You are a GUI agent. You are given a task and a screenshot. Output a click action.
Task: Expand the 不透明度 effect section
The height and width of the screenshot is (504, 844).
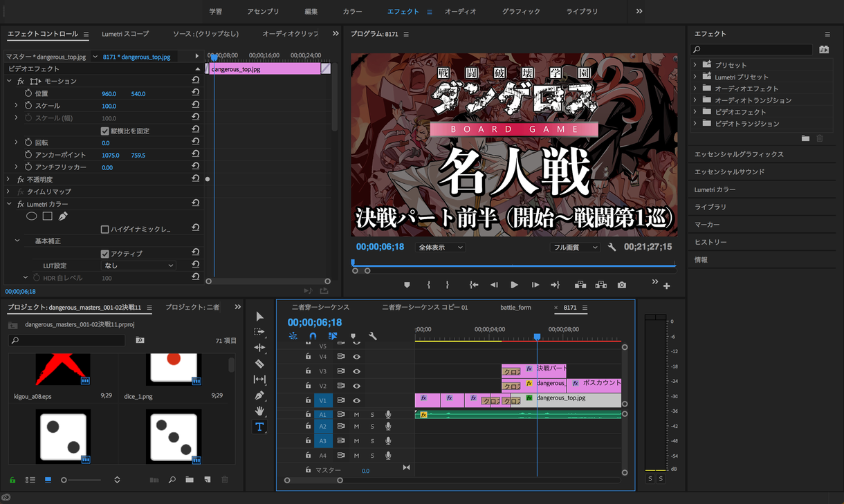tap(9, 179)
